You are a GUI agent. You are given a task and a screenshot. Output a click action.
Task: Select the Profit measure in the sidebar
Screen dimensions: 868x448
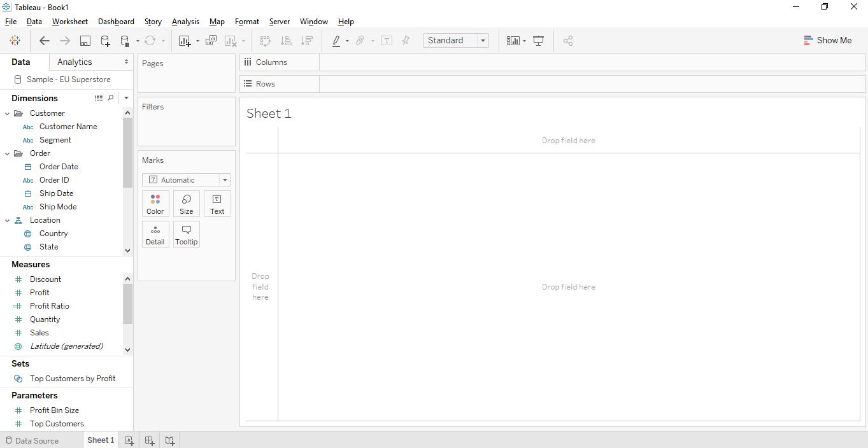(39, 292)
